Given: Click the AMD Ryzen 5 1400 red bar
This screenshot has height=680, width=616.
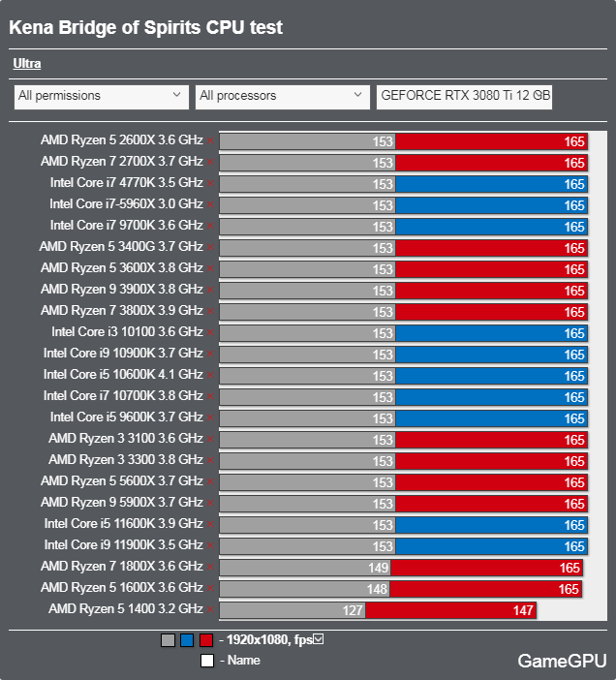Looking at the screenshot, I should click(450, 610).
